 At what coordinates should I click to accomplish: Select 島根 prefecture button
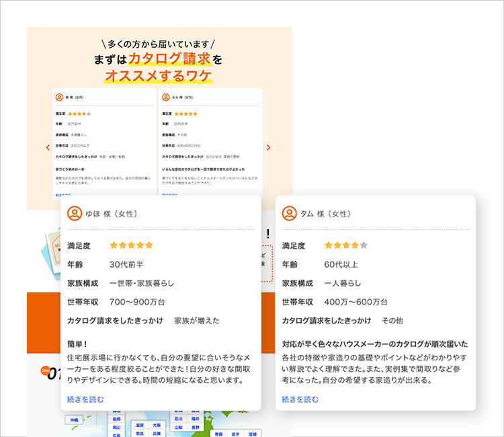point(116,420)
